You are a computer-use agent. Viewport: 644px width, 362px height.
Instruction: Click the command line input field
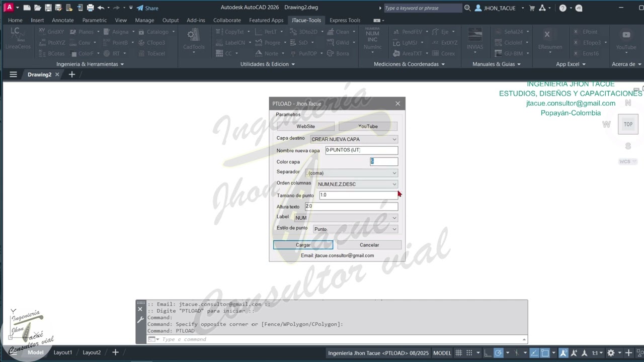click(341, 339)
